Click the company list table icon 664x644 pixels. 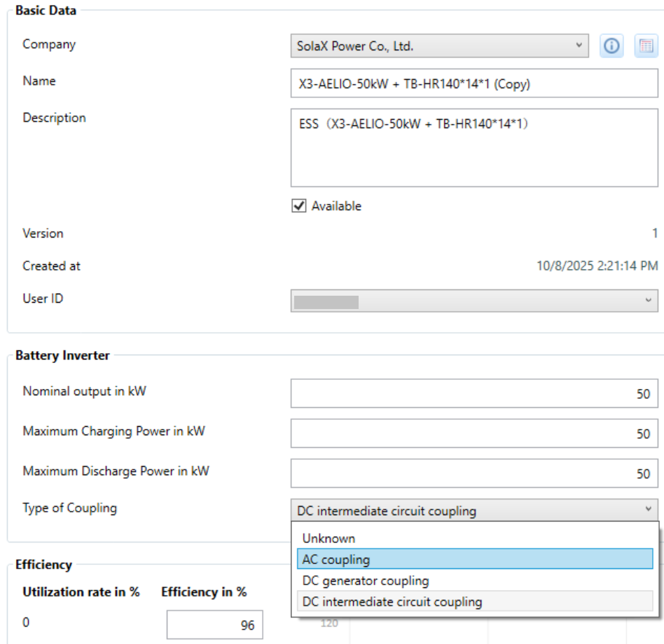pos(646,46)
